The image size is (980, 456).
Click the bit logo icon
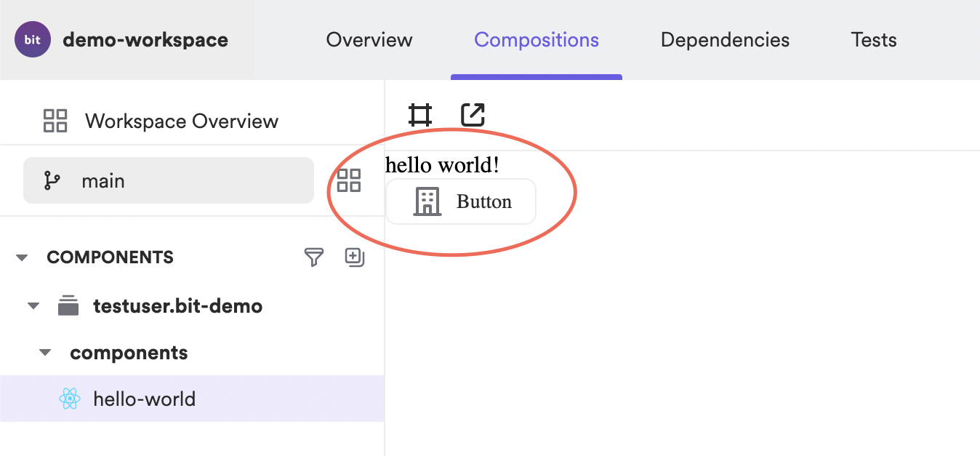pyautogui.click(x=33, y=39)
